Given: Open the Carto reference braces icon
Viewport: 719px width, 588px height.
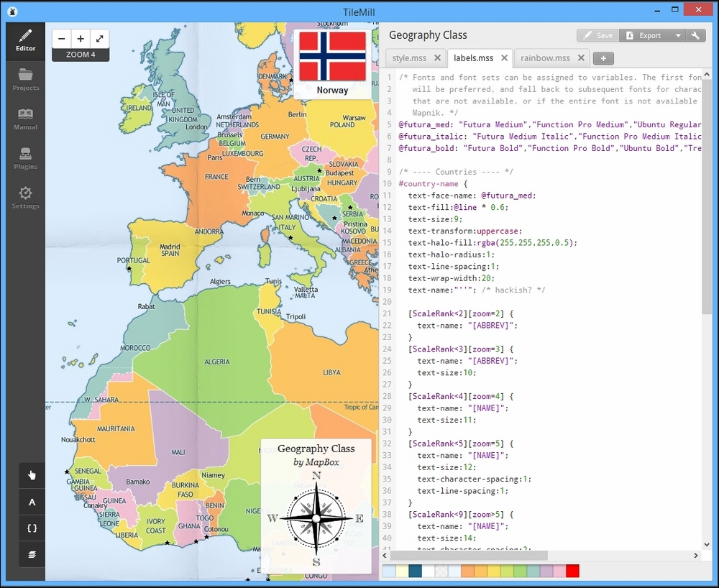Looking at the screenshot, I should tap(32, 528).
